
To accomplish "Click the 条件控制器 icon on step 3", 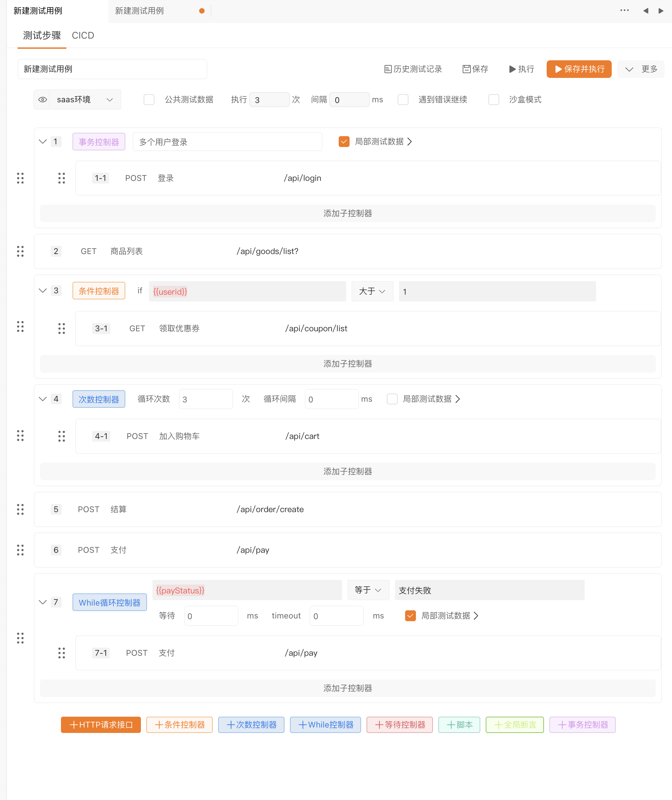I will (99, 291).
